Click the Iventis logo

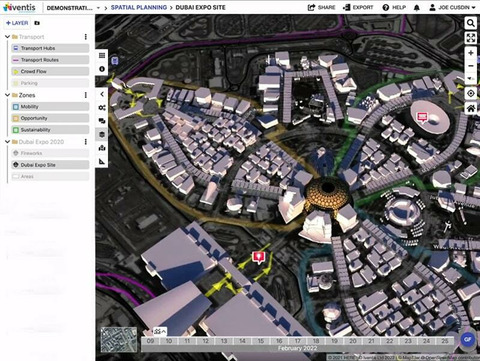(19, 7)
